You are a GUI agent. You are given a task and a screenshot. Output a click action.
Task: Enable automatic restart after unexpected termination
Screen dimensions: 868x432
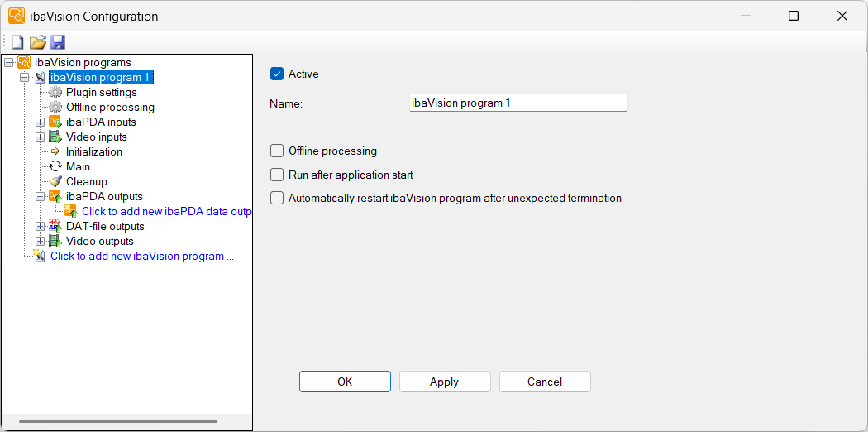pyautogui.click(x=276, y=198)
